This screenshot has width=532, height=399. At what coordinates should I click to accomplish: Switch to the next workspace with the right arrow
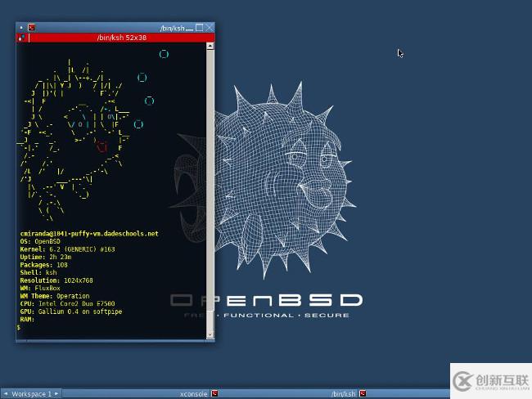pos(56,393)
